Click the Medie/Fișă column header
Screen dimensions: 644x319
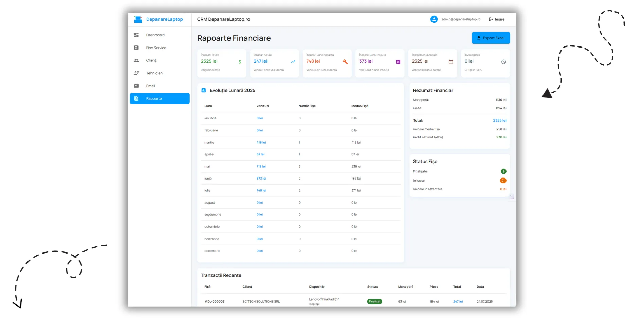tap(360, 106)
